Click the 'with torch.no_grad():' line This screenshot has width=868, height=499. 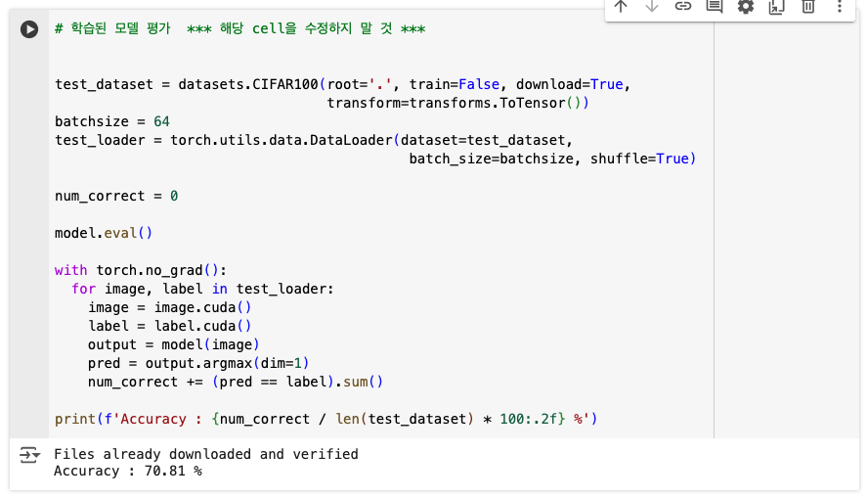pos(141,270)
